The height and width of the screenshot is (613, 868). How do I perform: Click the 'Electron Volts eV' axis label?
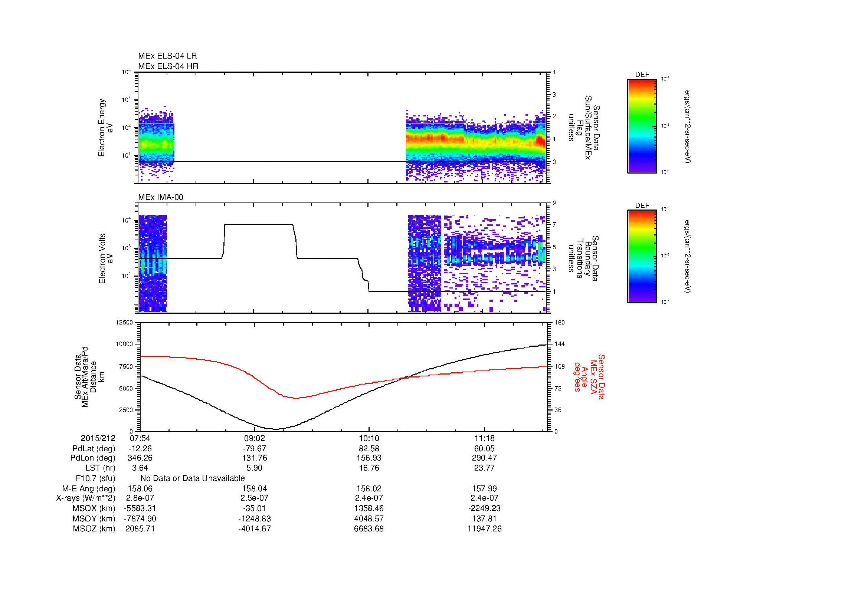click(x=105, y=258)
